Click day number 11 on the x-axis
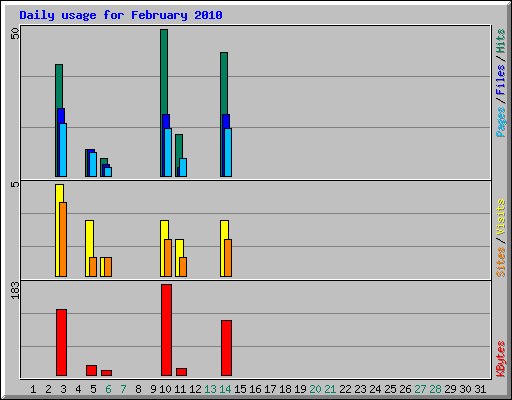The image size is (512, 400). 180,389
